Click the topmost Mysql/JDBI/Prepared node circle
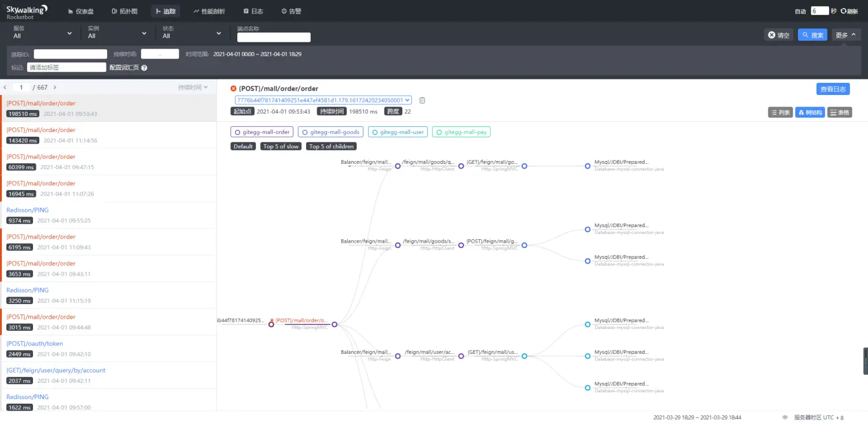This screenshot has height=424, width=868. tap(587, 166)
